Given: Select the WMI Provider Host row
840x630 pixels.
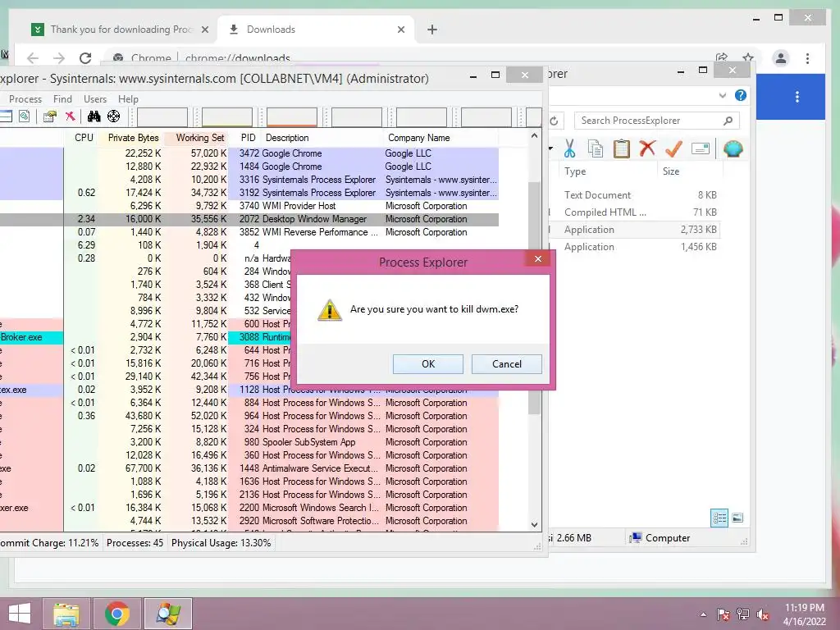Looking at the screenshot, I should 249,206.
